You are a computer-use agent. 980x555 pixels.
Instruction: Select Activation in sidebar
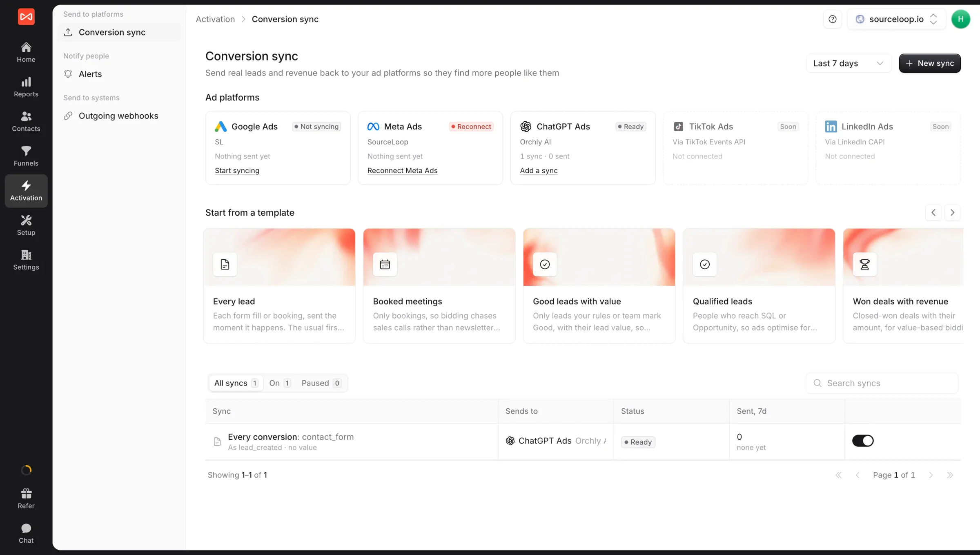26,191
